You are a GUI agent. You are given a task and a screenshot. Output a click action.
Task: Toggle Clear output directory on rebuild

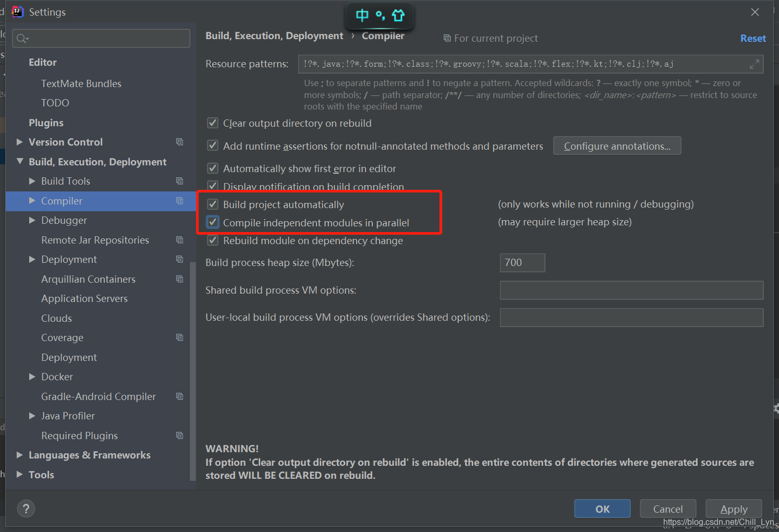(213, 123)
